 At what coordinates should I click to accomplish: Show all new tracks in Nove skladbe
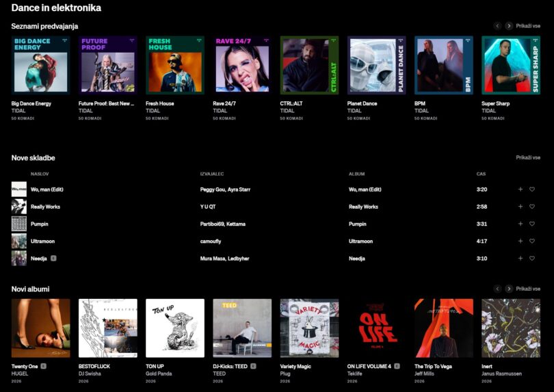(528, 157)
